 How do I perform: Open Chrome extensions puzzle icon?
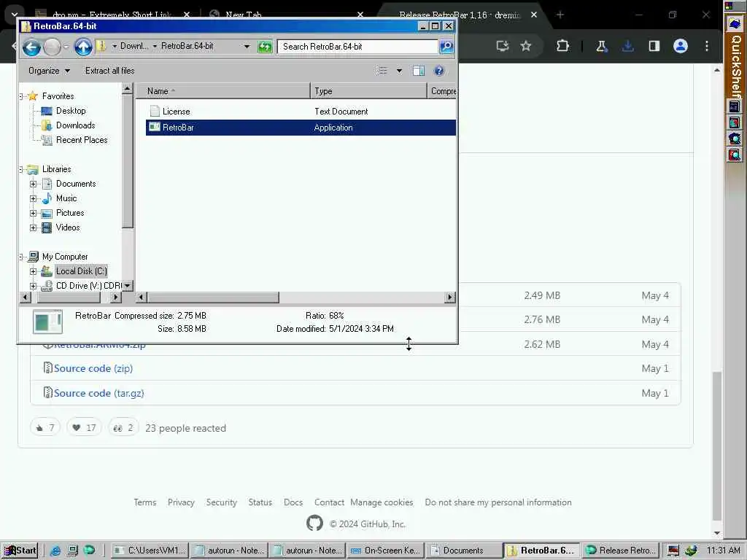(x=562, y=46)
